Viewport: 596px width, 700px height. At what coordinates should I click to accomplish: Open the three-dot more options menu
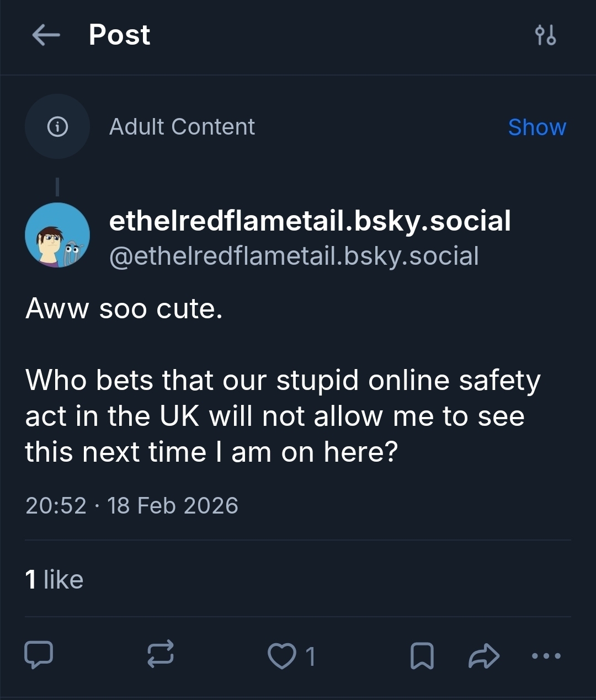546,656
